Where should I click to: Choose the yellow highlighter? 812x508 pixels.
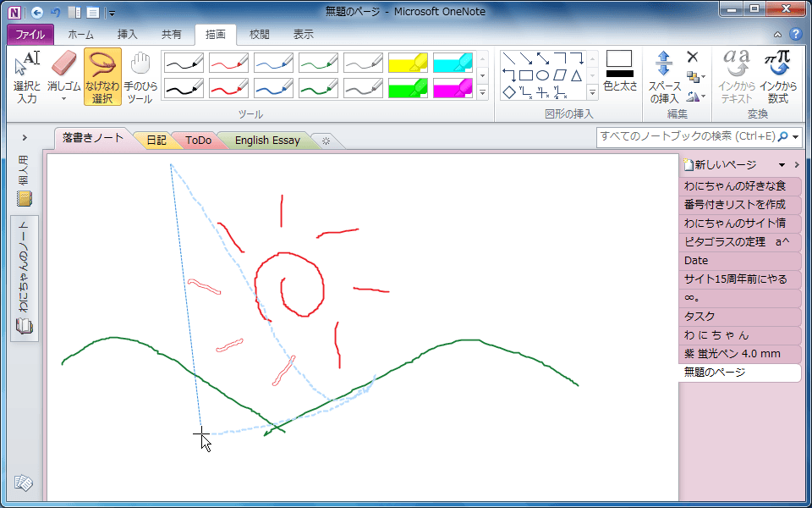tap(408, 62)
